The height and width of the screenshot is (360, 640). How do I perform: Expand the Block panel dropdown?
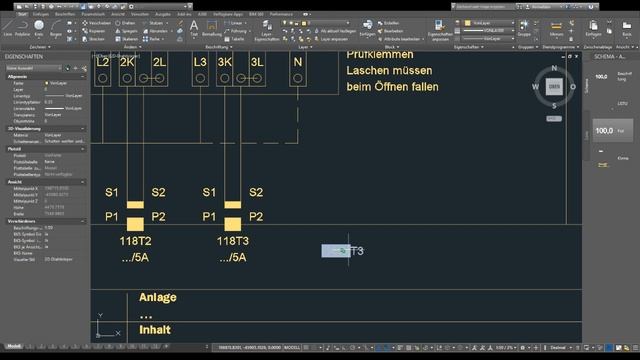click(392, 47)
